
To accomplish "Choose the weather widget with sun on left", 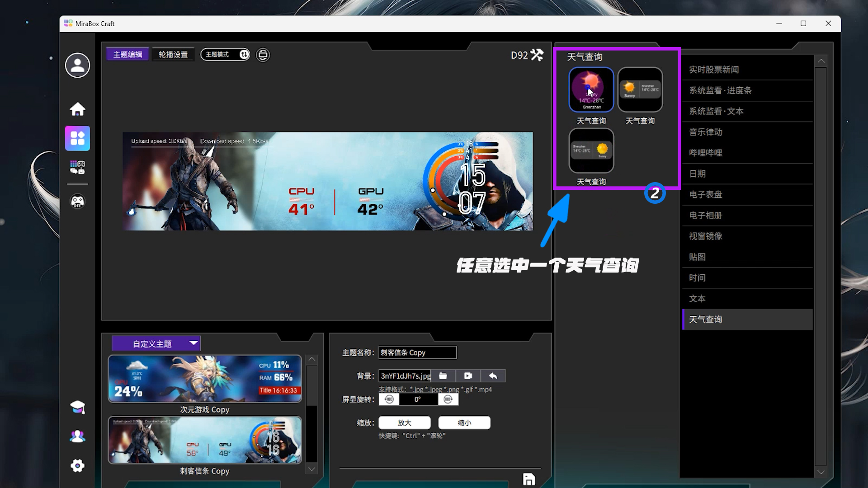I will click(x=640, y=89).
